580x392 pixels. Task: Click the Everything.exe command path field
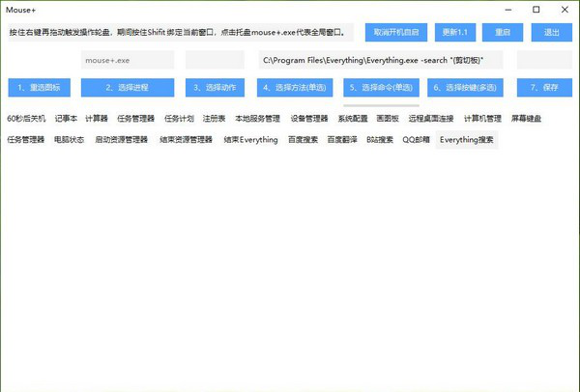(381, 60)
